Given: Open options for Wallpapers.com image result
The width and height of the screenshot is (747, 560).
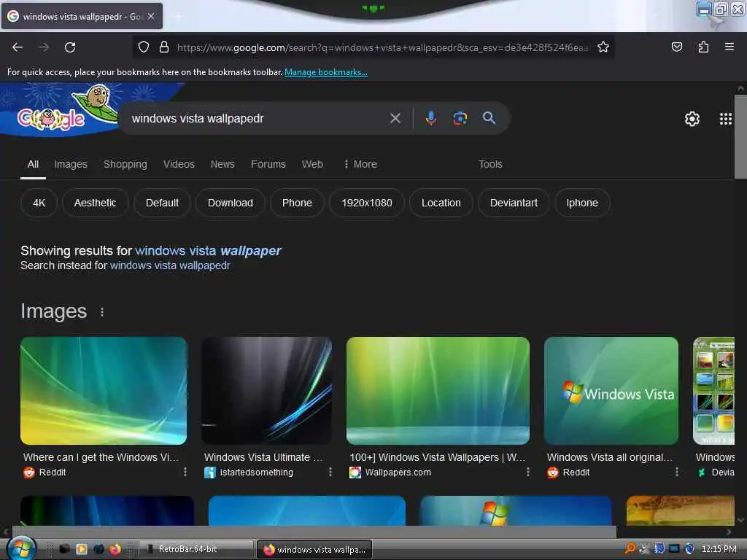Looking at the screenshot, I should (527, 472).
